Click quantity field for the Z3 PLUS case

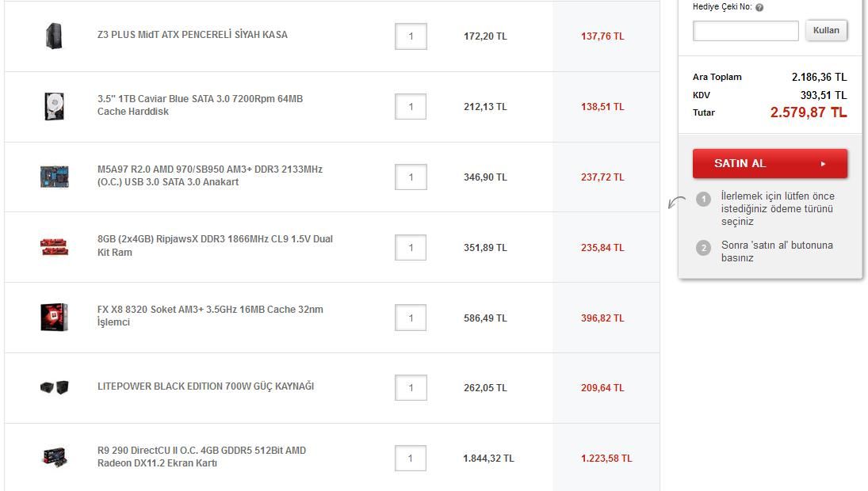click(411, 36)
